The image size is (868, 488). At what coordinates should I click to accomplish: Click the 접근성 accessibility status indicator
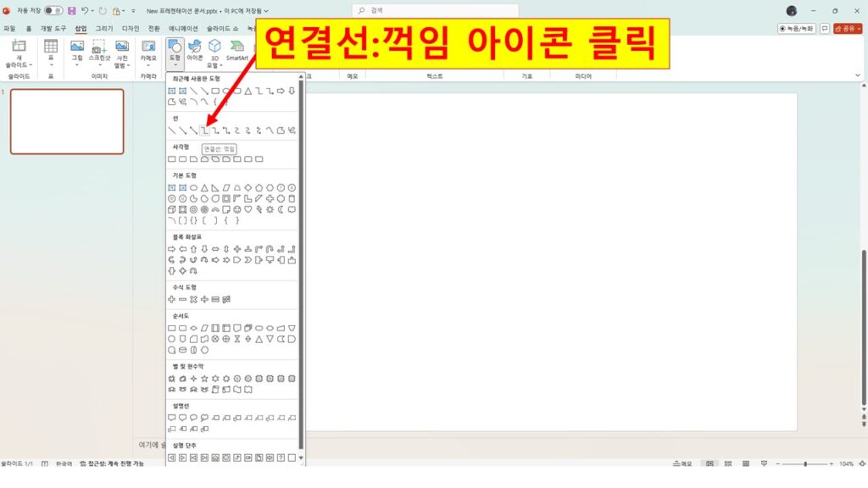112,463
